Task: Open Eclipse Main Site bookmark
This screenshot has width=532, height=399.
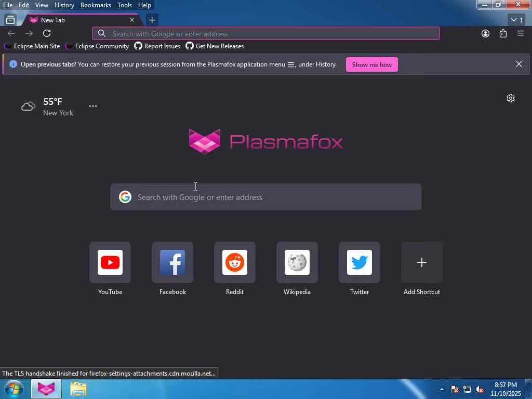Action: coord(33,46)
